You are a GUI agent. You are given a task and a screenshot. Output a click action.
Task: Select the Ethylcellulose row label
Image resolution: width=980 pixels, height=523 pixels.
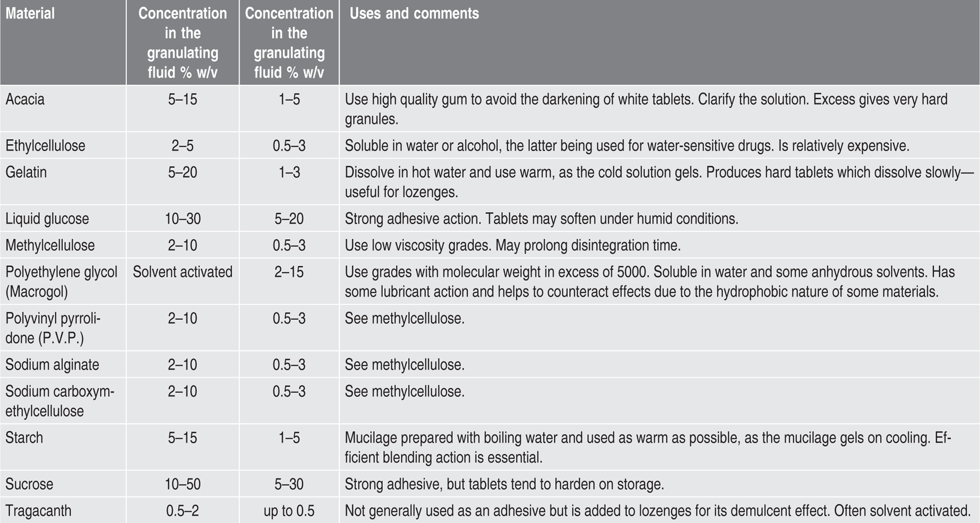point(45,146)
